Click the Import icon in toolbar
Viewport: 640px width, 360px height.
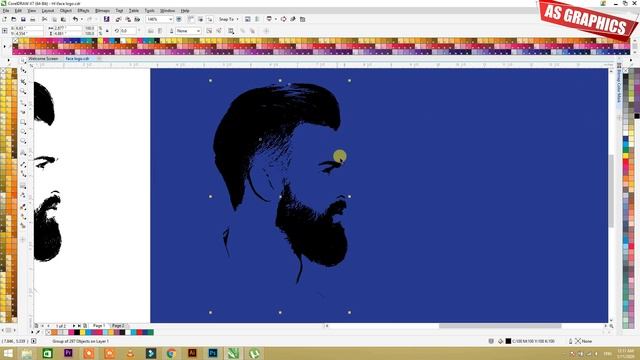click(118, 19)
